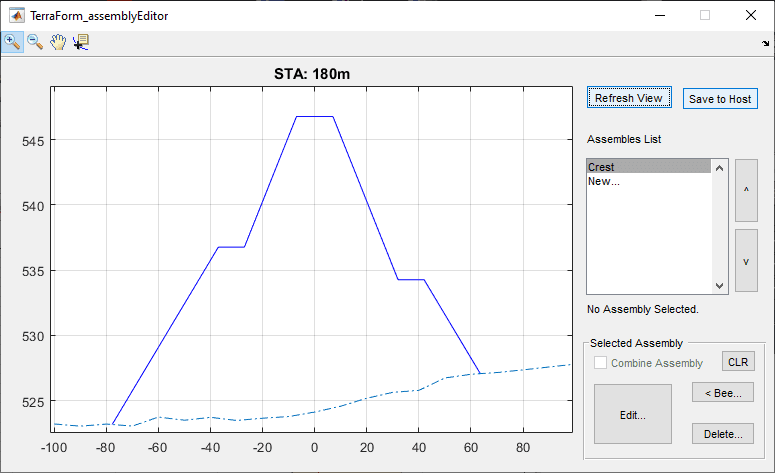Move assembly down with v button

click(746, 260)
